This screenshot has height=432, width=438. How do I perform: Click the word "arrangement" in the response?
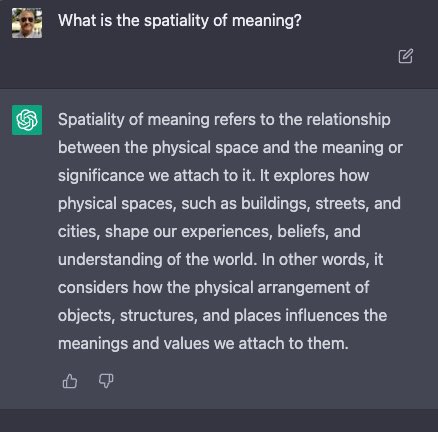pyautogui.click(x=304, y=288)
